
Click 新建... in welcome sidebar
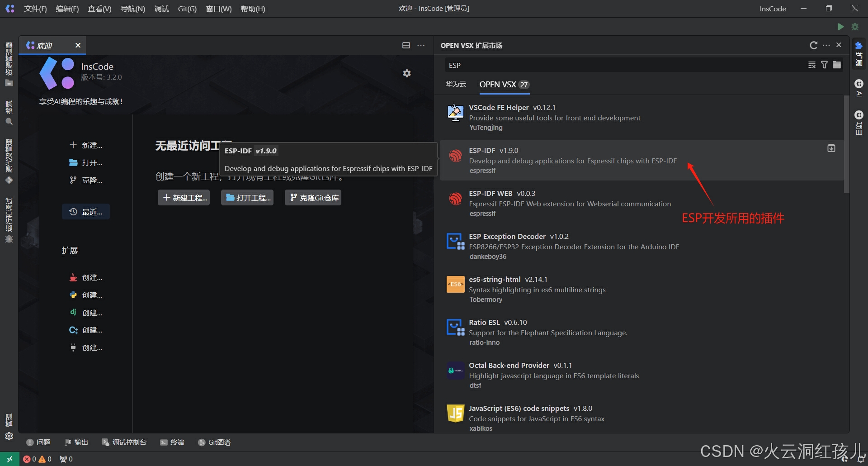tap(85, 145)
